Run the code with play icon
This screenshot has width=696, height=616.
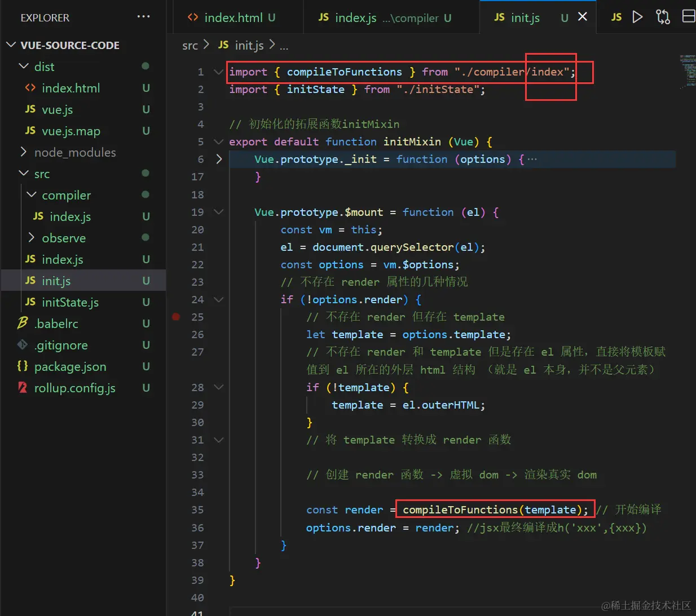tap(637, 17)
